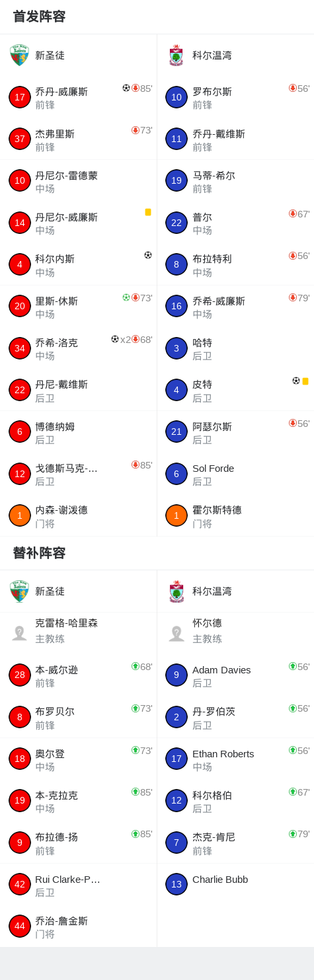Tap the substitution-on icon at 68' for 本-威尔逊
This screenshot has height=980, width=314.
(x=136, y=666)
